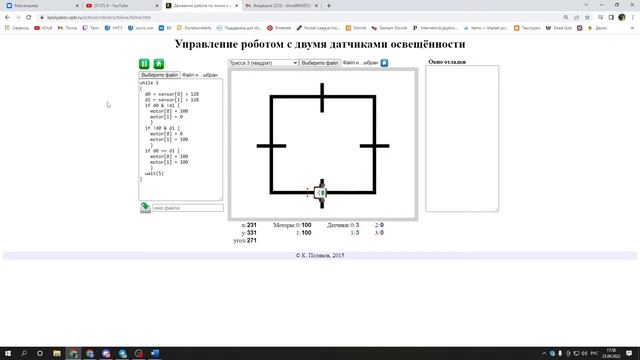
Task: Open the Windows notification center icon
Action: [629, 353]
